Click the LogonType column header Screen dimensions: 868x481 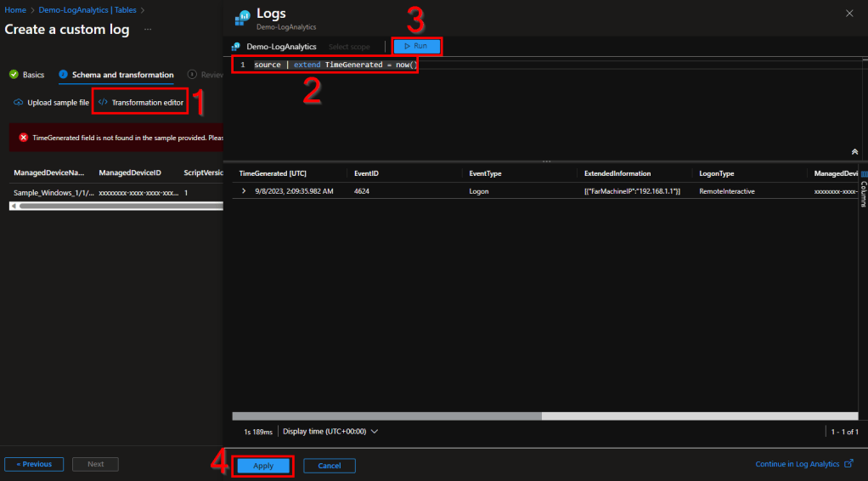(716, 173)
